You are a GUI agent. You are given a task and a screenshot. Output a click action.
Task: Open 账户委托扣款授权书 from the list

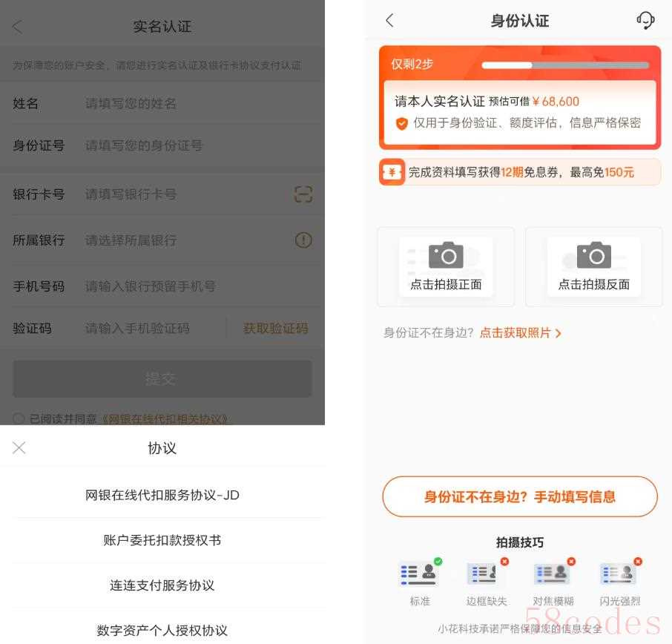pos(162,540)
